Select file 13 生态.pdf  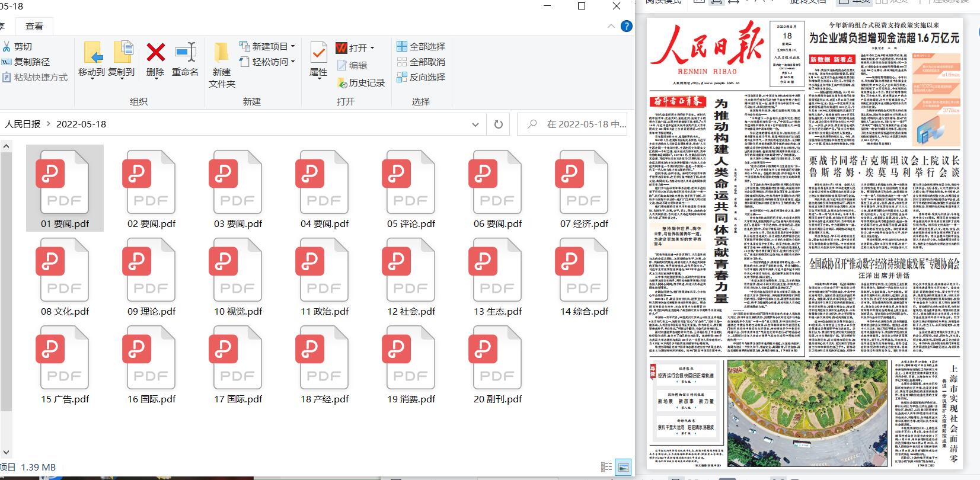(497, 276)
